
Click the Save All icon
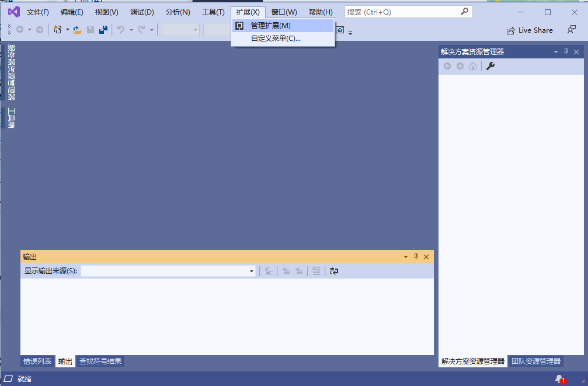(103, 30)
